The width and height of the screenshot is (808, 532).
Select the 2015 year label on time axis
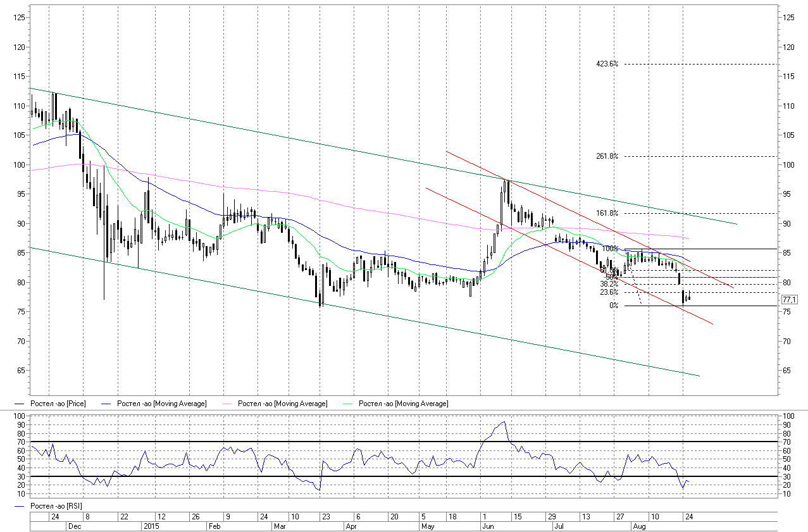click(x=151, y=526)
